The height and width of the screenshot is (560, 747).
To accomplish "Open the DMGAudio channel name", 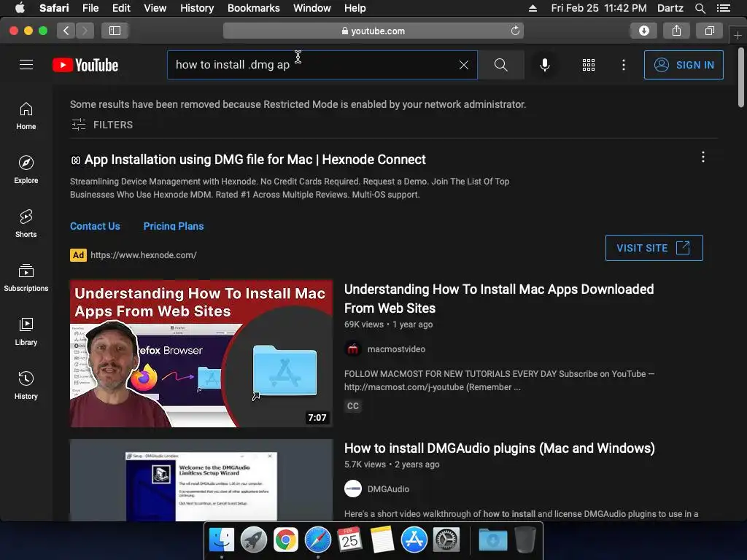I will (x=388, y=489).
